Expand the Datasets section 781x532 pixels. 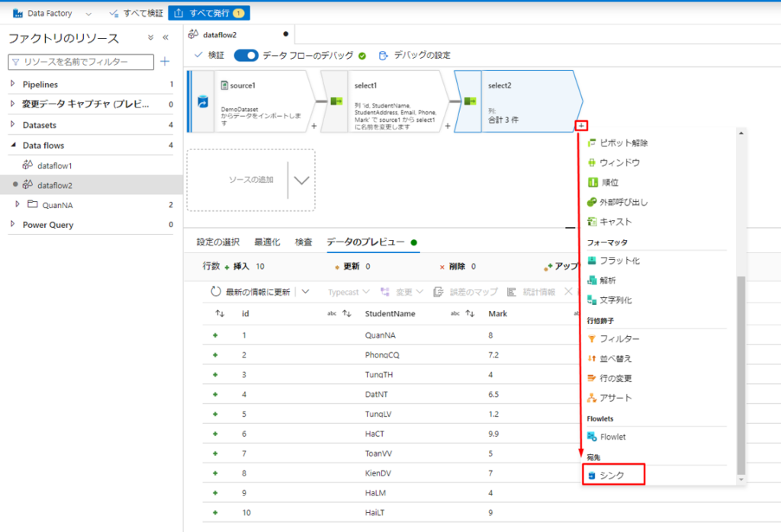pos(12,125)
